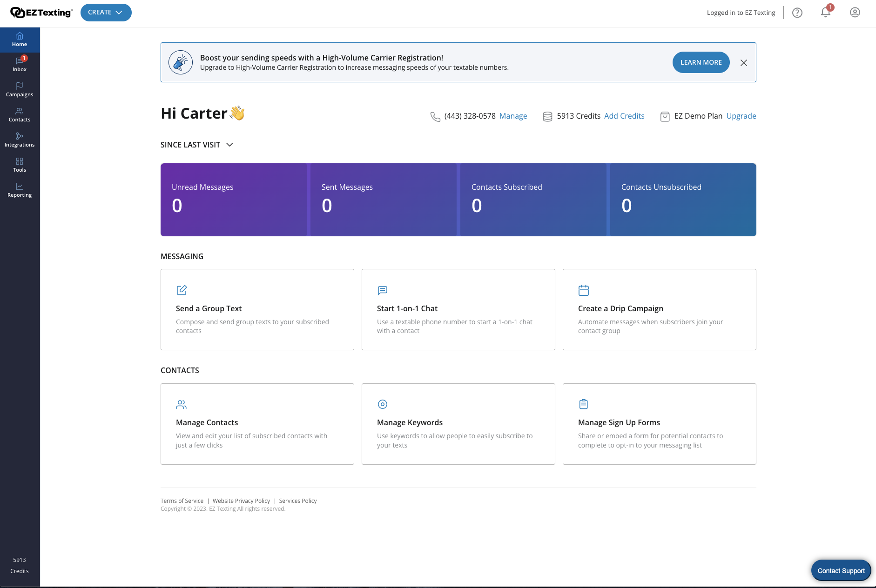Image resolution: width=876 pixels, height=588 pixels.
Task: Open the Manage Keywords card
Action: point(458,424)
